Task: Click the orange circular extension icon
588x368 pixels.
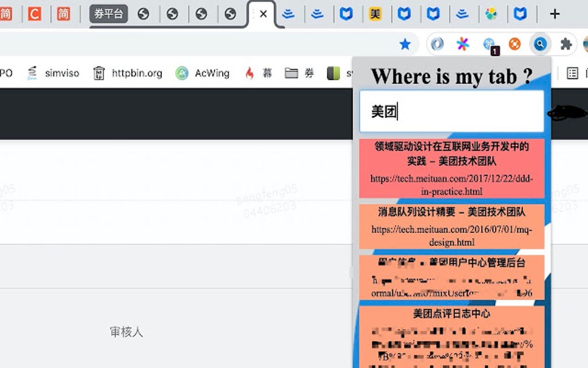Action: click(x=514, y=43)
